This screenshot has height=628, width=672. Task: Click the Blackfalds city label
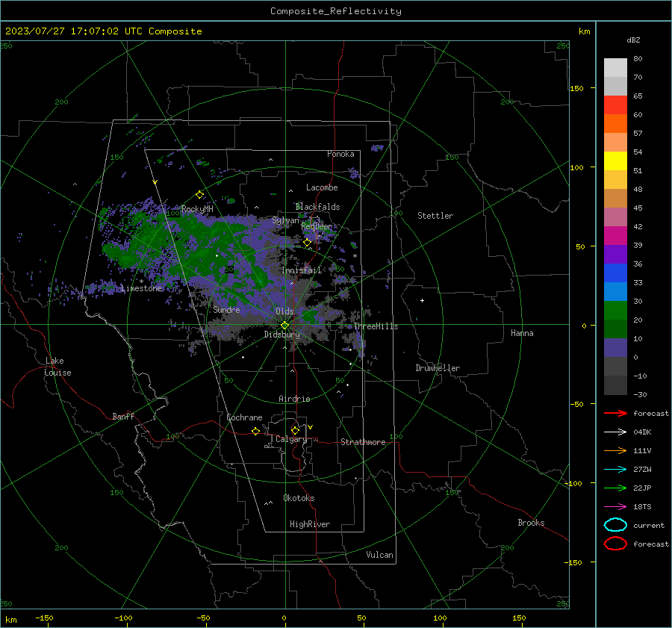317,207
